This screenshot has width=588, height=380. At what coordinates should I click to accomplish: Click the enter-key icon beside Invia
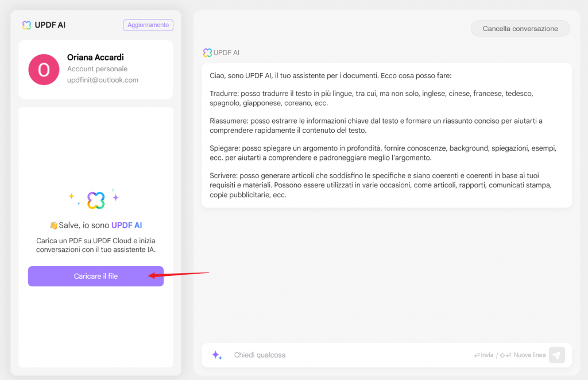coord(477,355)
